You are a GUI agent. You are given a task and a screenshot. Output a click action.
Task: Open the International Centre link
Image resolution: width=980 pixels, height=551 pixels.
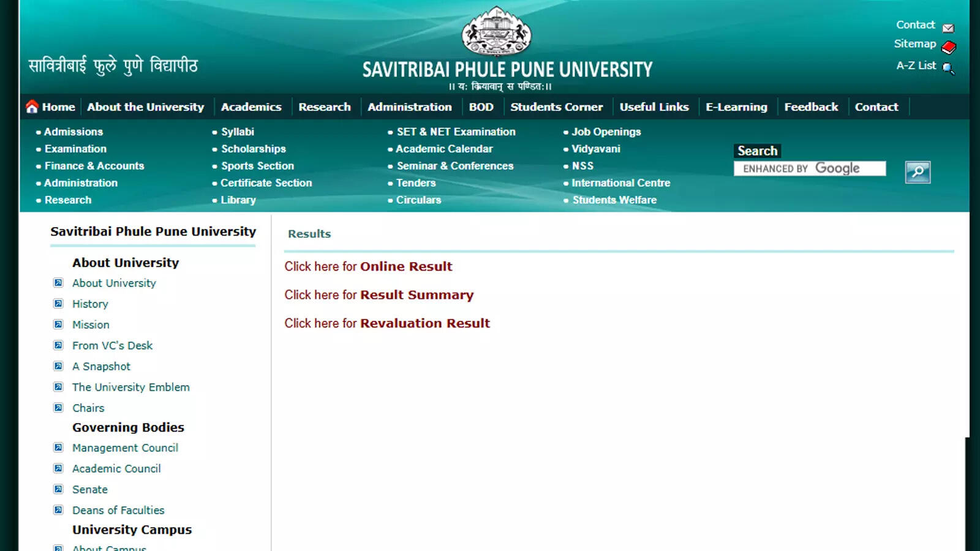point(621,183)
